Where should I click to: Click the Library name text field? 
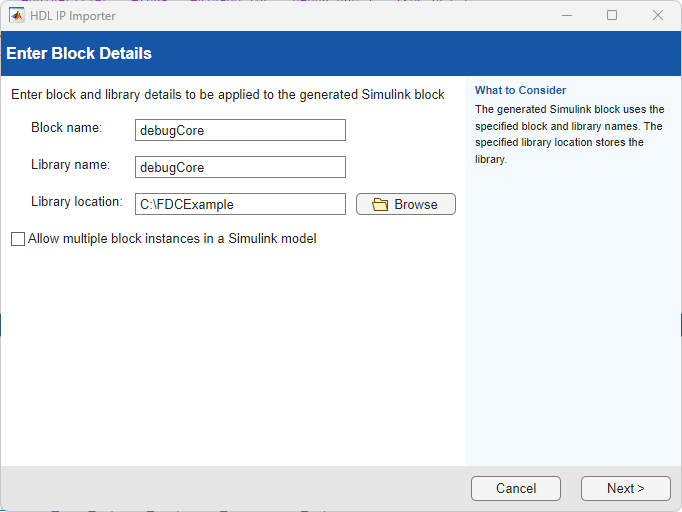pyautogui.click(x=240, y=167)
